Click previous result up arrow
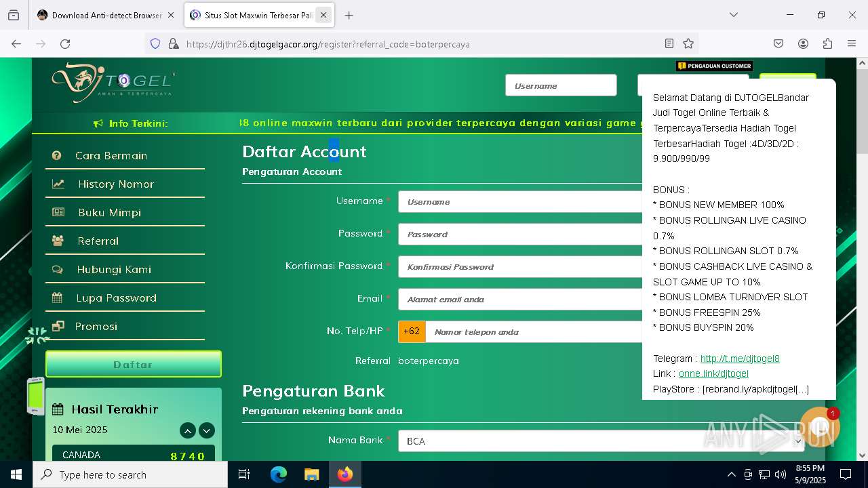This screenshot has height=488, width=868. click(188, 430)
